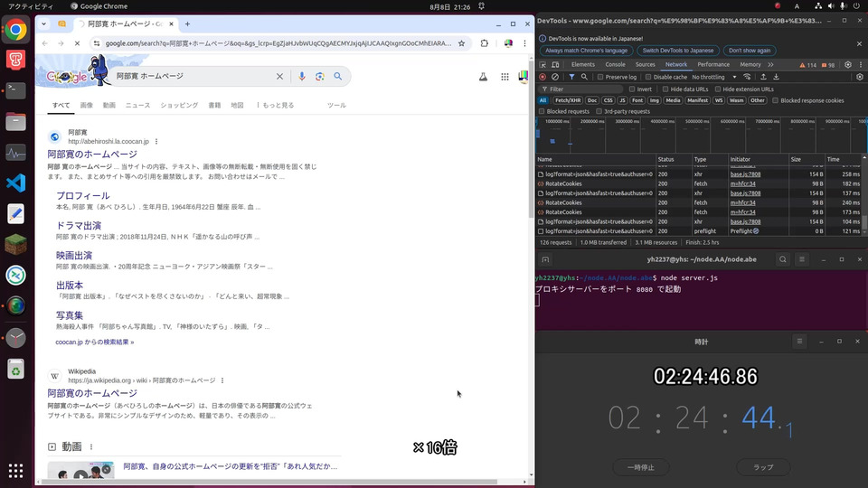Image resolution: width=868 pixels, height=488 pixels.
Task: Open the network search magnifier in DevTools
Action: [584, 77]
